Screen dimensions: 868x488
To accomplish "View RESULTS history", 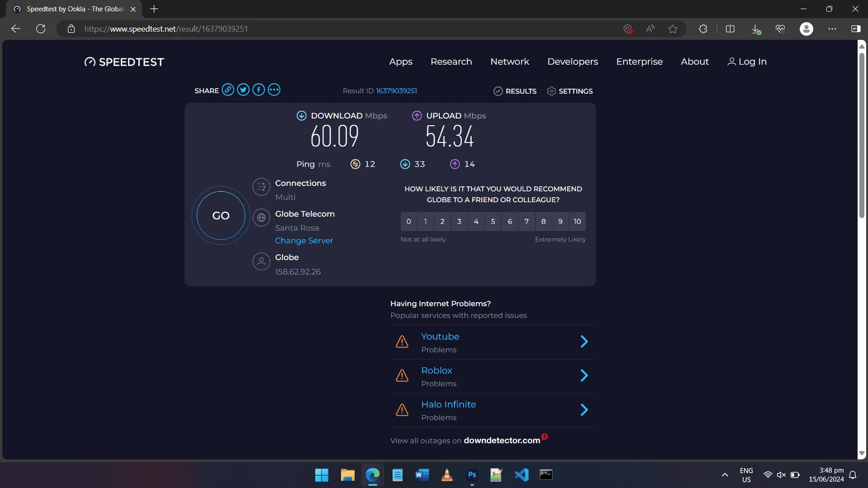I will tap(515, 91).
